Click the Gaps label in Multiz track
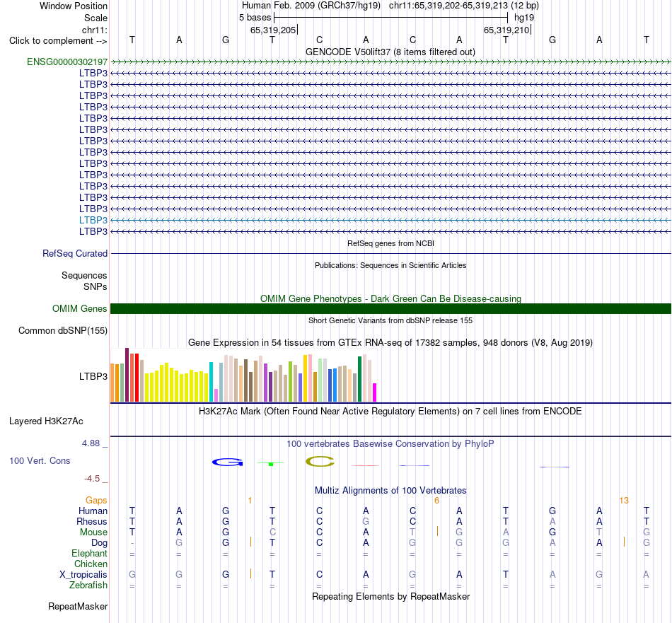672x623 pixels. [96, 501]
